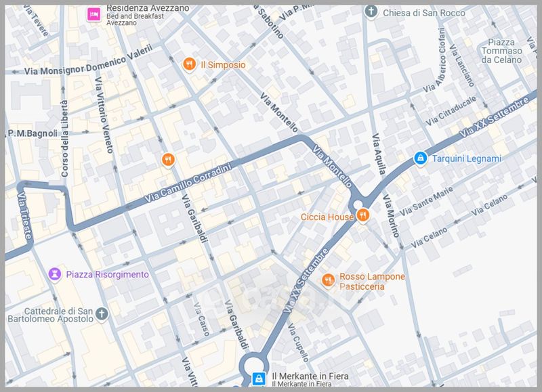This screenshot has width=542, height=392.
Task: Select the Piazza Tommaso da Celano label
Action: pos(501,51)
